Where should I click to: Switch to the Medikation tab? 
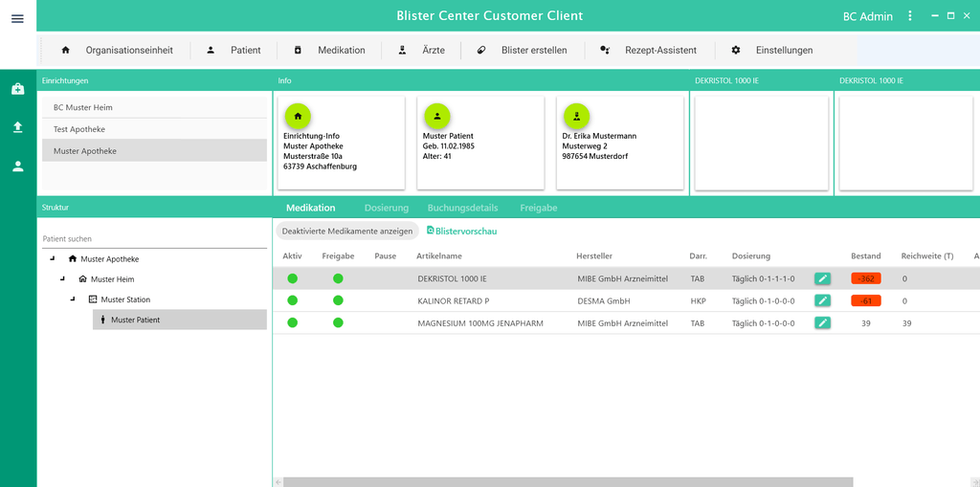pos(311,208)
